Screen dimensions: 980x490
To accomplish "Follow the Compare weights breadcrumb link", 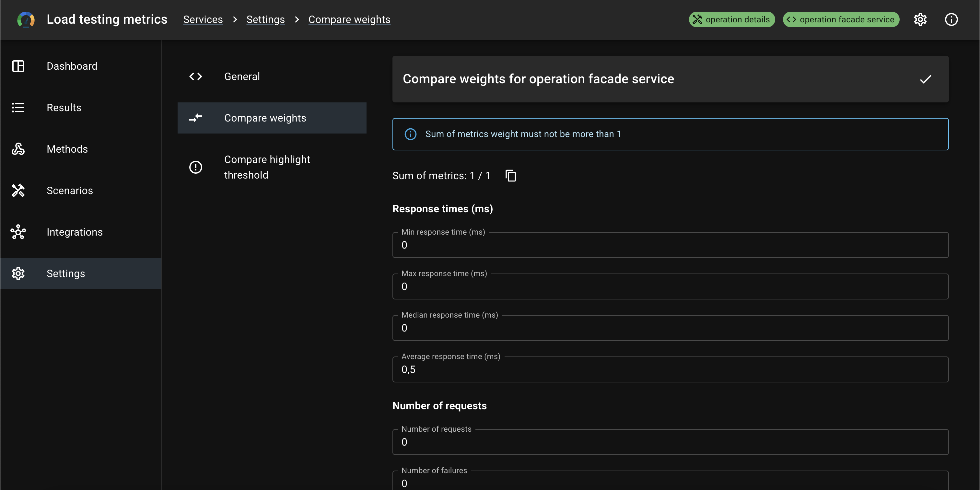I will click(349, 19).
